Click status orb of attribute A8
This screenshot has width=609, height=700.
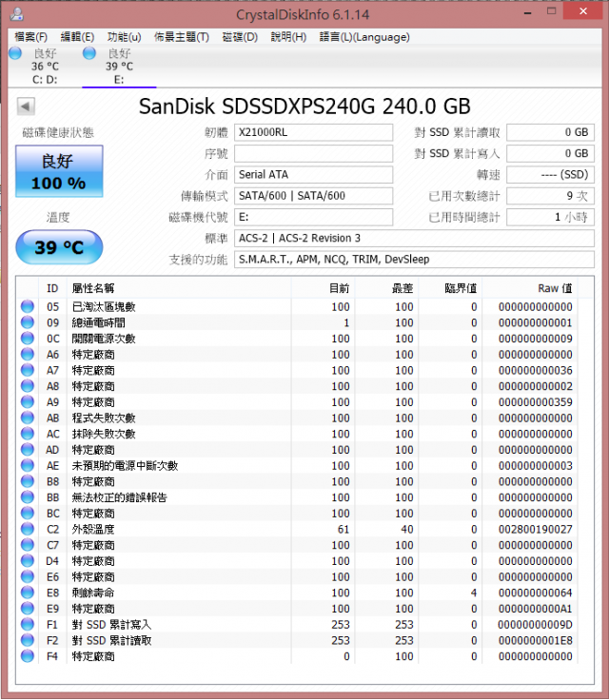[x=28, y=386]
